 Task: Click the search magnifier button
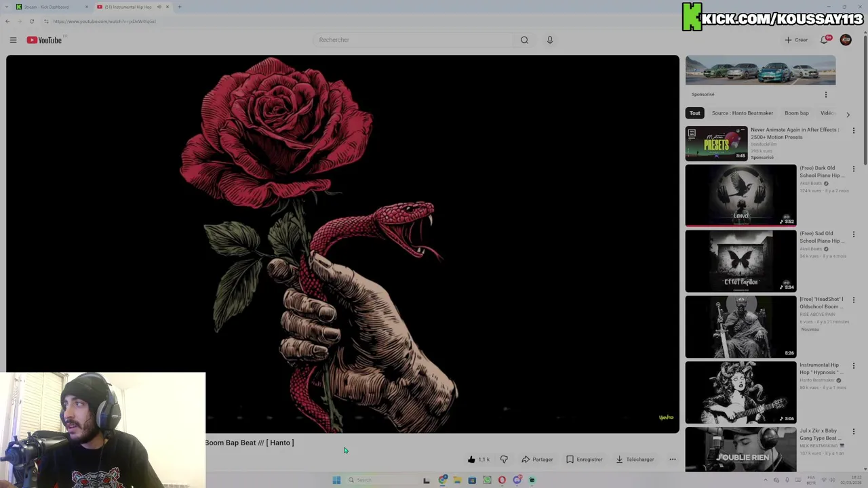coord(524,40)
